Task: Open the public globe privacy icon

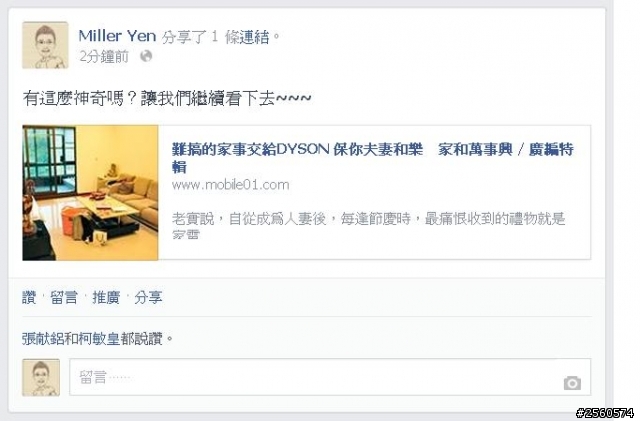Action: click(x=146, y=56)
